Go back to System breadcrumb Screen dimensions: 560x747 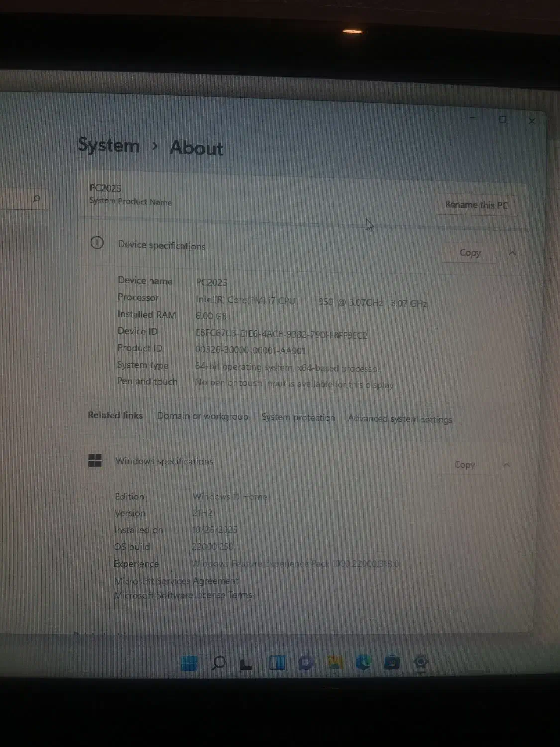tap(109, 145)
